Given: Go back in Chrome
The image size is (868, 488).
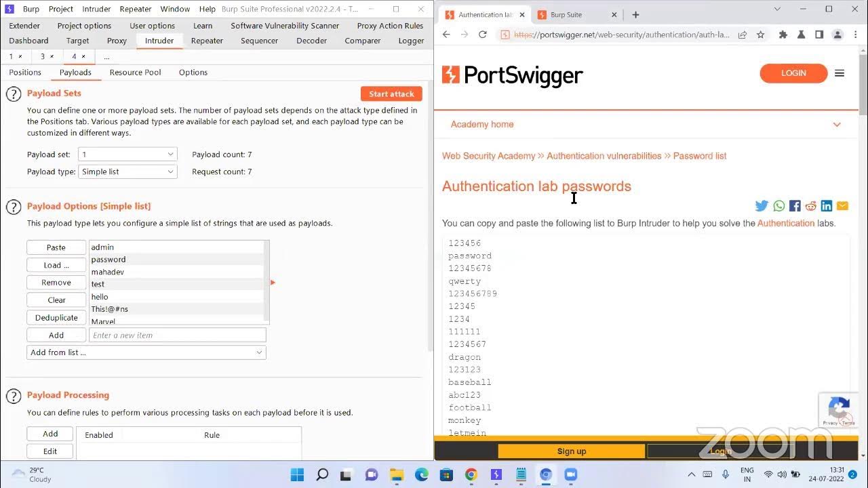Looking at the screenshot, I should coord(446,35).
